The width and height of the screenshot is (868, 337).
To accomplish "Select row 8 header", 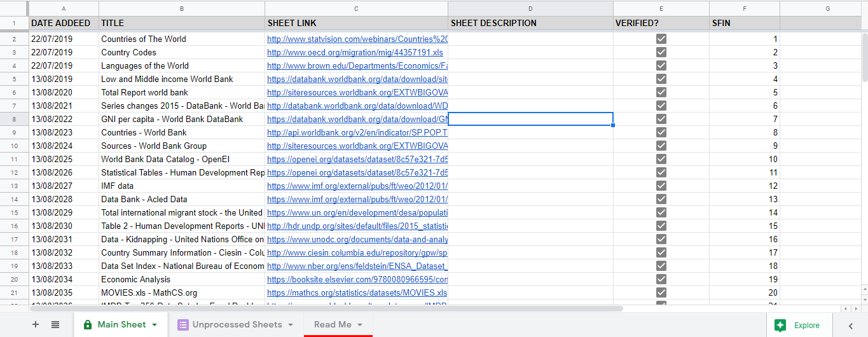I will [14, 119].
